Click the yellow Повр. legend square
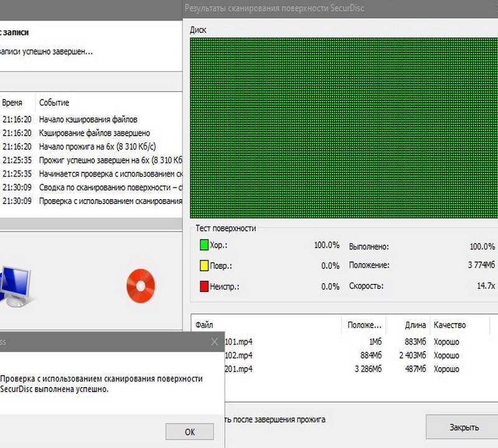Viewport: 498px width, 448px height. pos(204,266)
